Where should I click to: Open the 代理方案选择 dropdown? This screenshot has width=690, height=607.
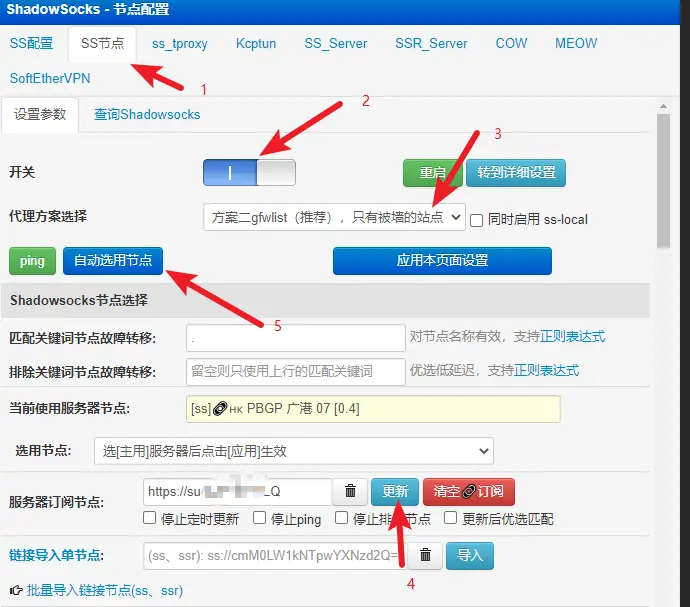coord(333,216)
